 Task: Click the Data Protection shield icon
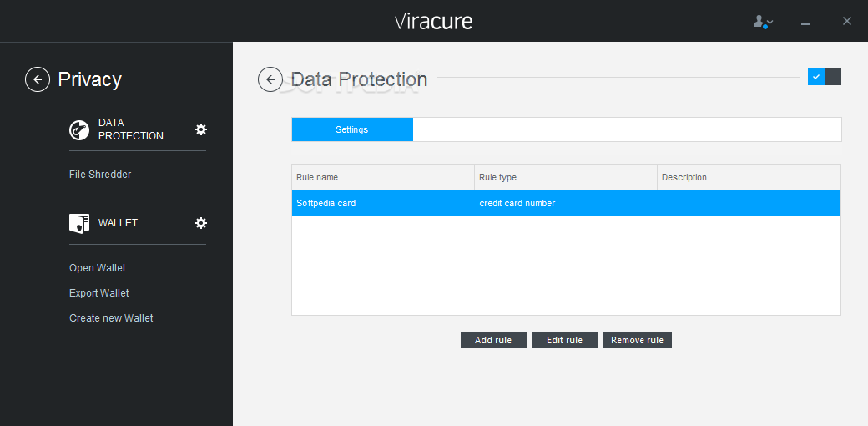click(x=79, y=129)
